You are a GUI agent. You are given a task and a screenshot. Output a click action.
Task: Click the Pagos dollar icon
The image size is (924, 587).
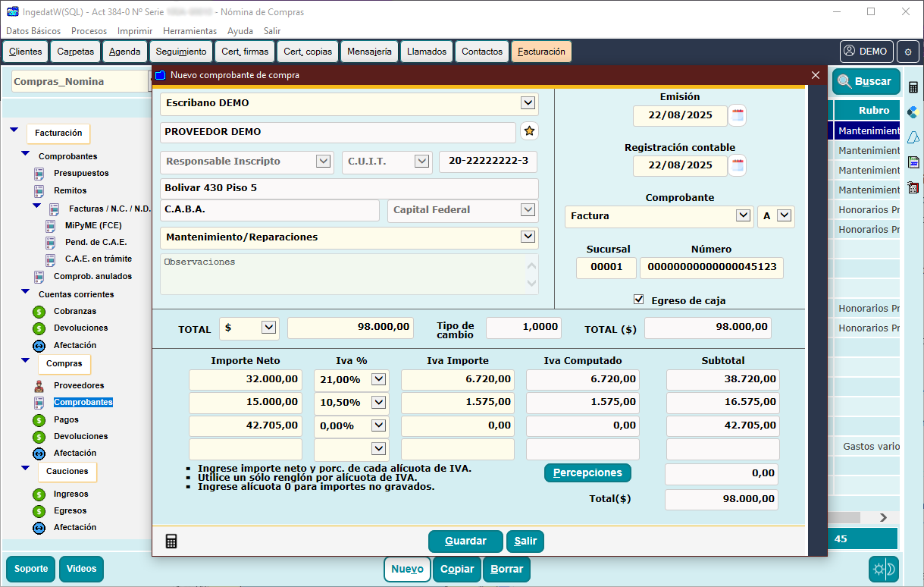[x=39, y=420]
